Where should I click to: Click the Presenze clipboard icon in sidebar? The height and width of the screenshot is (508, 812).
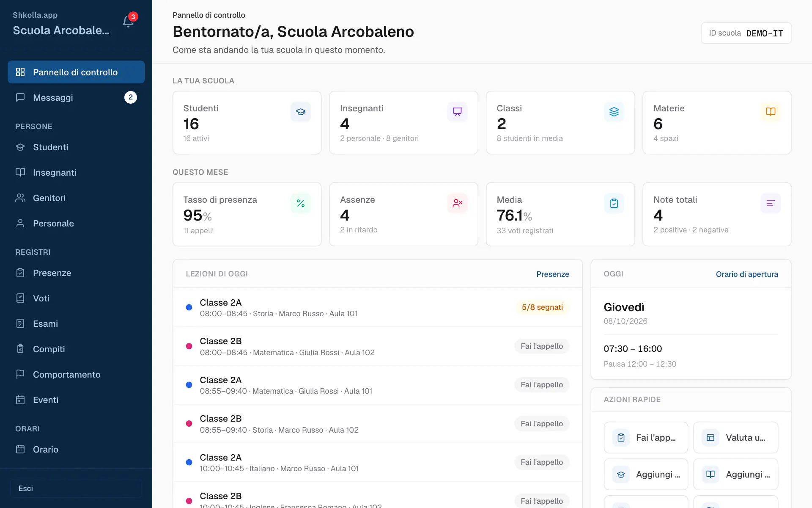coord(20,273)
